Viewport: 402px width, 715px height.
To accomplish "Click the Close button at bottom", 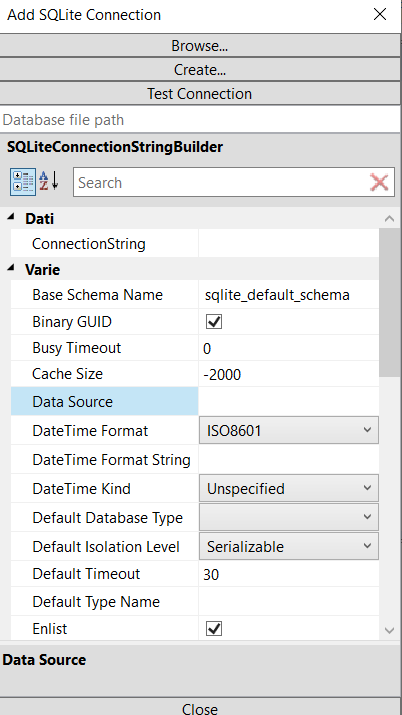I will click(200, 707).
